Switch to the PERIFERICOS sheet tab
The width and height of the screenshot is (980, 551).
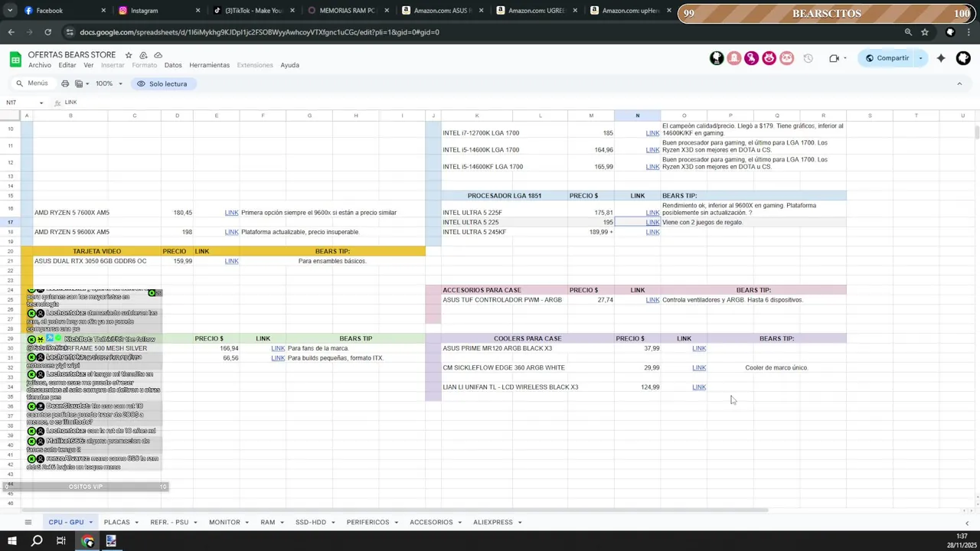[367, 522]
